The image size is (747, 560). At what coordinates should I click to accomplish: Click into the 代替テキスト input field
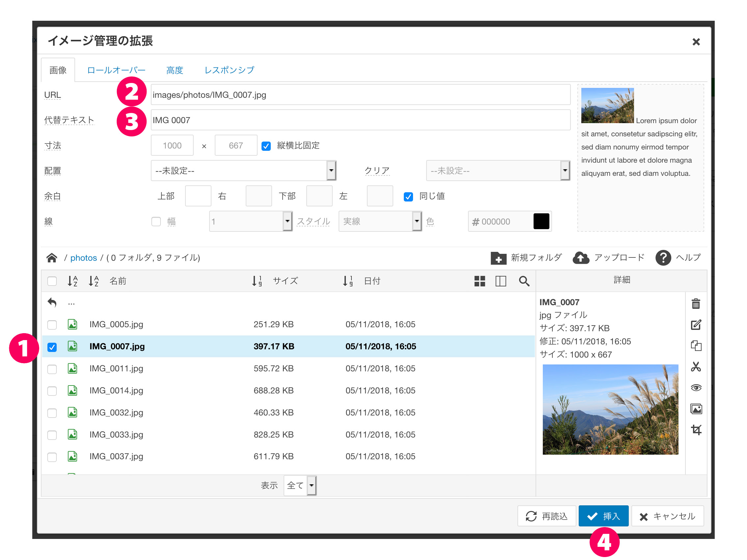[x=360, y=120]
